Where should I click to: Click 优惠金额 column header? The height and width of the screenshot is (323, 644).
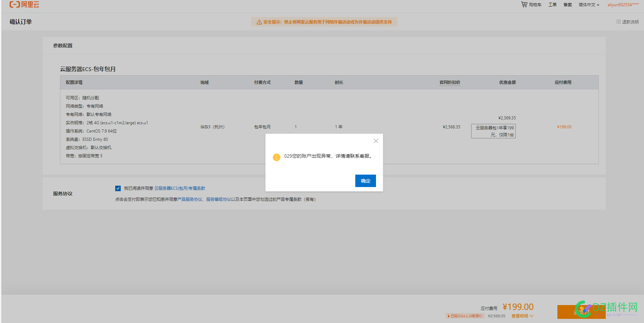point(507,82)
